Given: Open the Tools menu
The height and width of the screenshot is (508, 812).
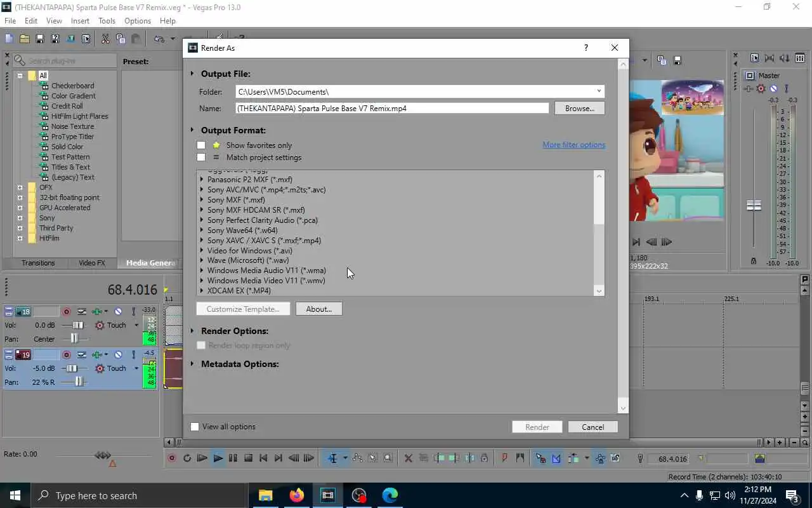Looking at the screenshot, I should tap(107, 21).
